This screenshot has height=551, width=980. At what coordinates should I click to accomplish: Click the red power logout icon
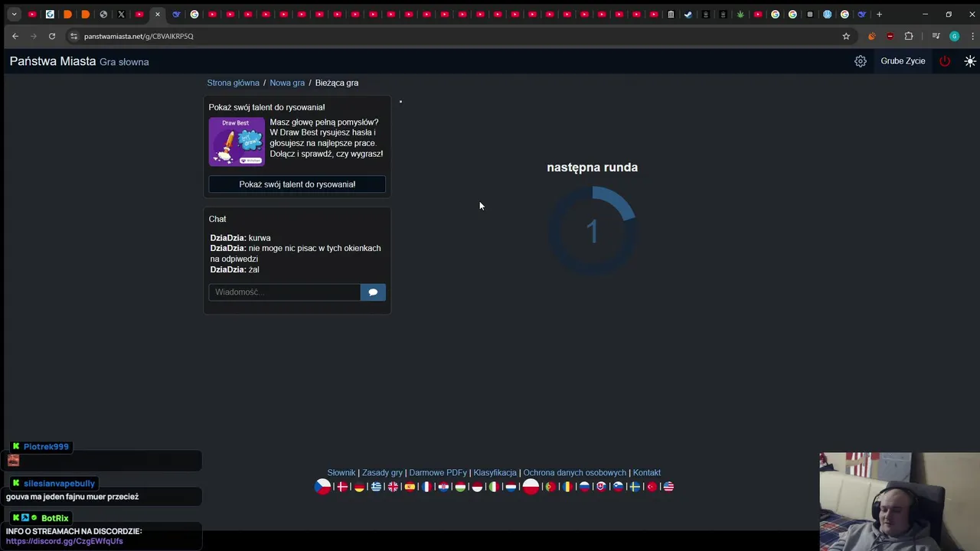tap(945, 61)
